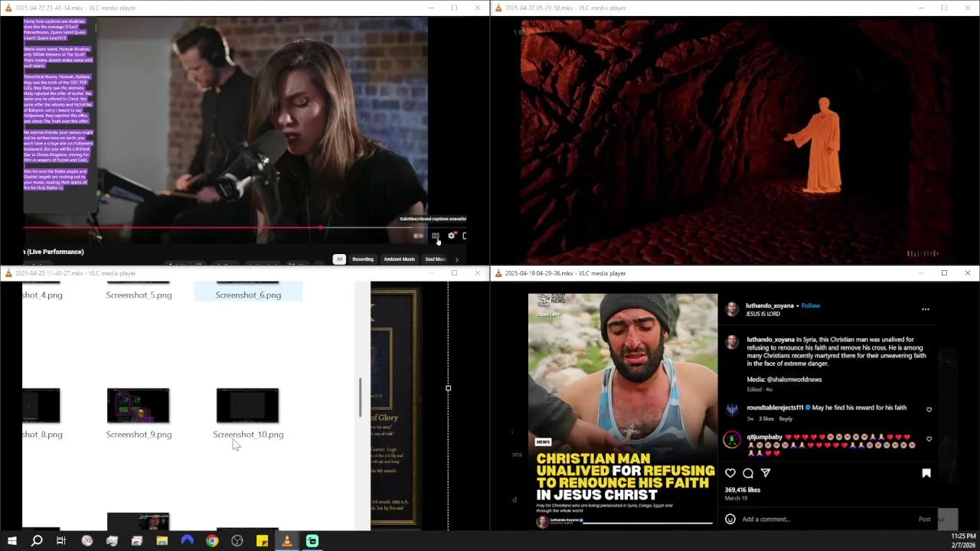Image resolution: width=980 pixels, height=551 pixels.
Task: Seek using the red YouTube progress bar
Action: 245,227
